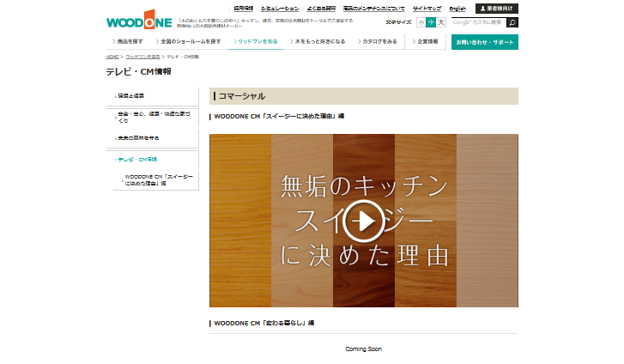The width and height of the screenshot is (624, 364).
Task: Set text size to 小 (small)
Action: pyautogui.click(x=421, y=22)
